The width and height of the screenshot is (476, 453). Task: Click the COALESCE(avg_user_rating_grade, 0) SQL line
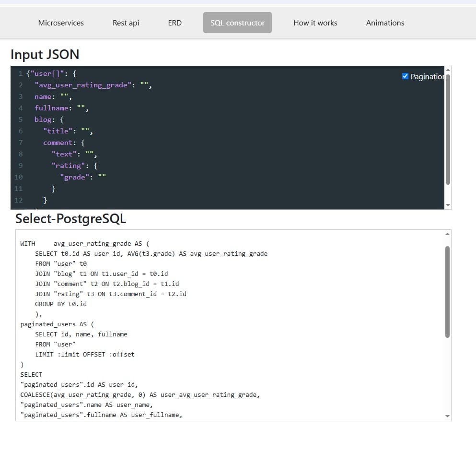(140, 394)
